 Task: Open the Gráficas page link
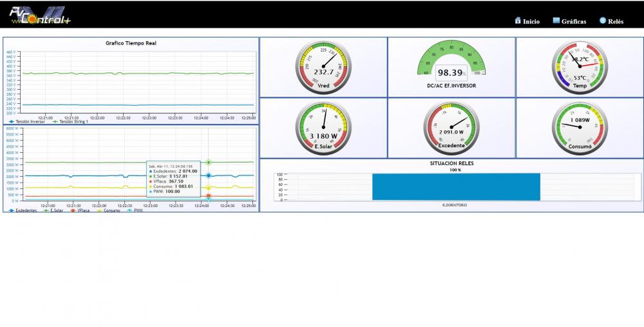574,21
